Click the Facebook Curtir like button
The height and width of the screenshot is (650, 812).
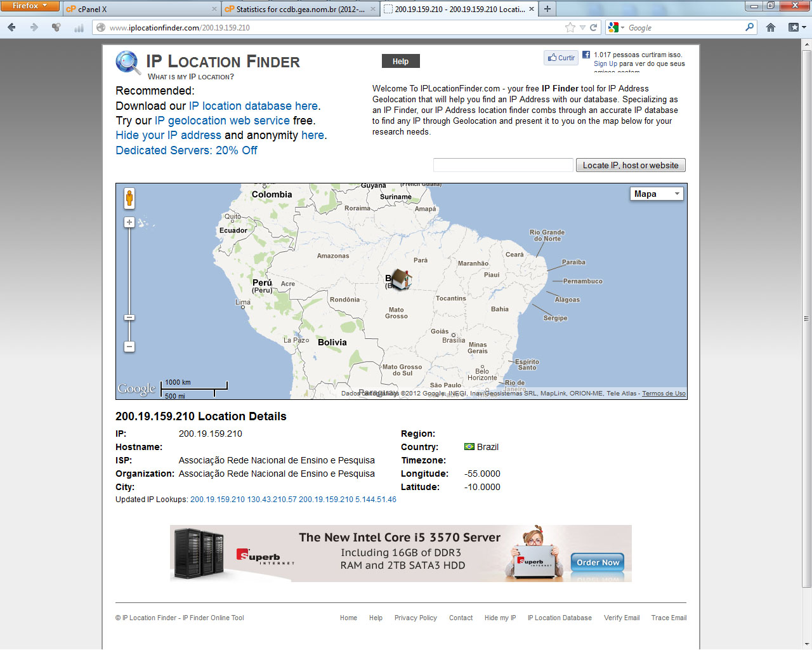click(x=561, y=58)
